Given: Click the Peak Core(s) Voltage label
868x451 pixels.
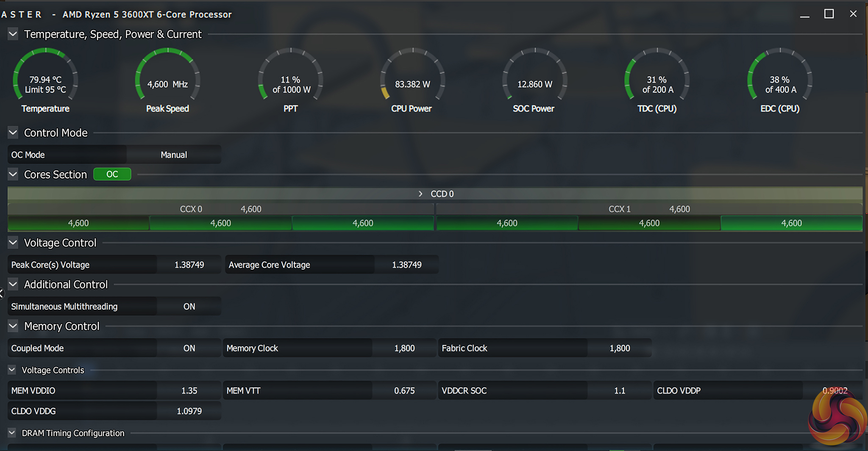Looking at the screenshot, I should pyautogui.click(x=50, y=265).
